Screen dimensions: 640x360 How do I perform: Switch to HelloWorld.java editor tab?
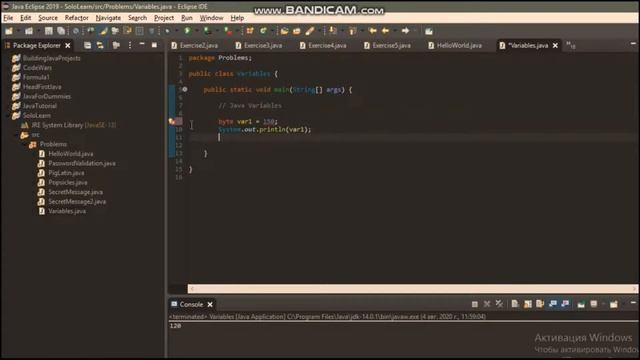[455, 45]
